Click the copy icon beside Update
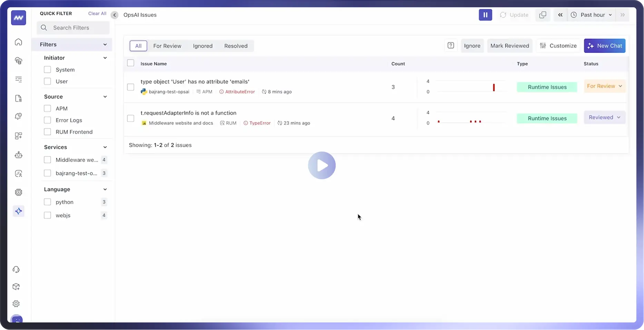The image size is (644, 330). [543, 15]
